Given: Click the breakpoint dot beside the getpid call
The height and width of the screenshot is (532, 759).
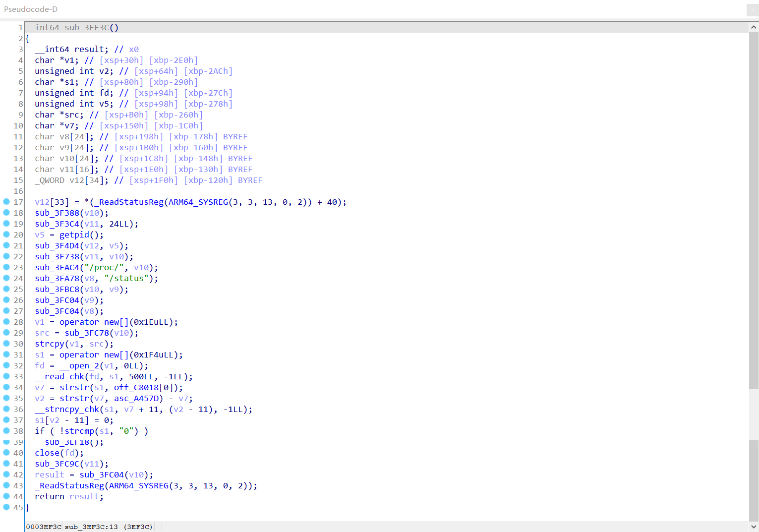Looking at the screenshot, I should tap(5, 235).
